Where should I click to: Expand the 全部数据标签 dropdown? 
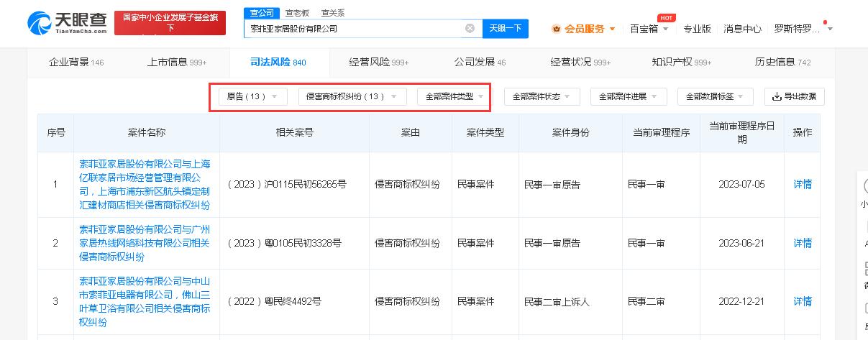tap(714, 96)
